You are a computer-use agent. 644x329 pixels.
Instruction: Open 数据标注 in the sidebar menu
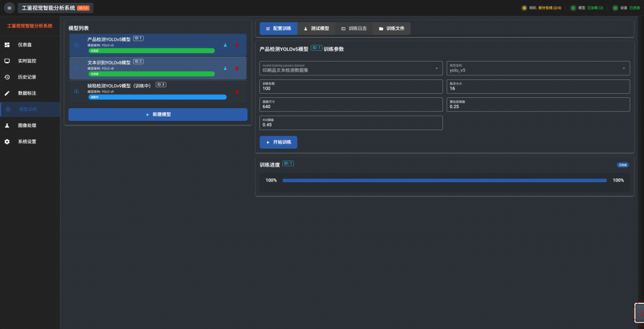pos(30,93)
